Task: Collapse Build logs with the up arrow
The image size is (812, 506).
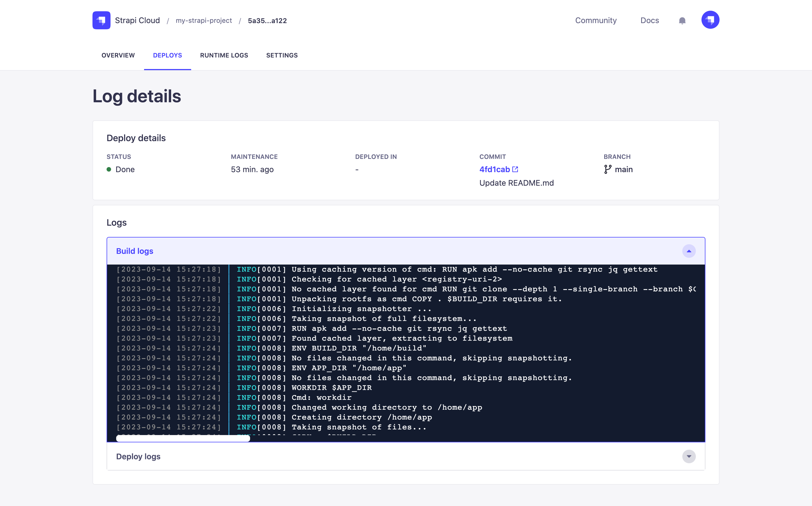Action: click(689, 251)
